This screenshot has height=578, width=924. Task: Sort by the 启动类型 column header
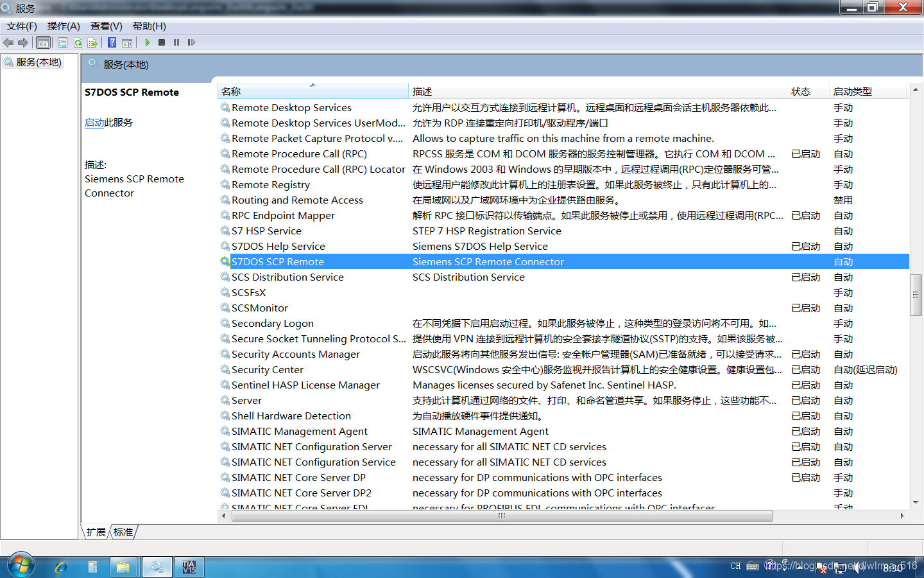coord(868,91)
